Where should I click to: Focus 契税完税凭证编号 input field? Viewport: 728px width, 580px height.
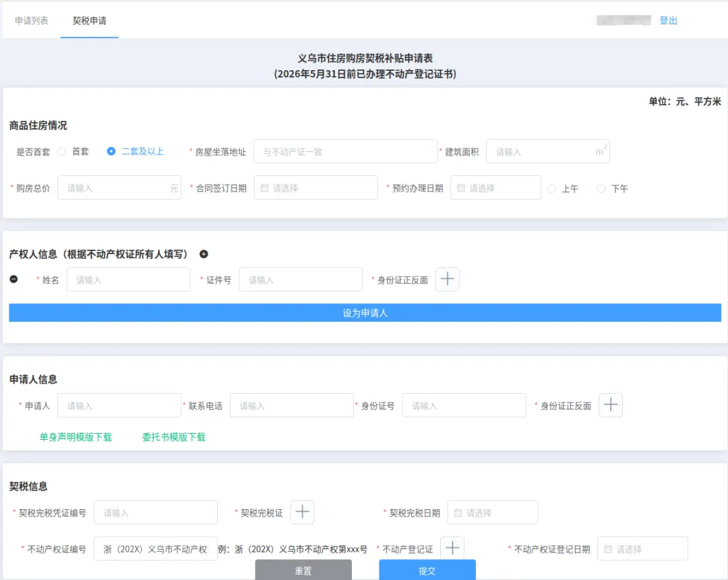point(156,512)
